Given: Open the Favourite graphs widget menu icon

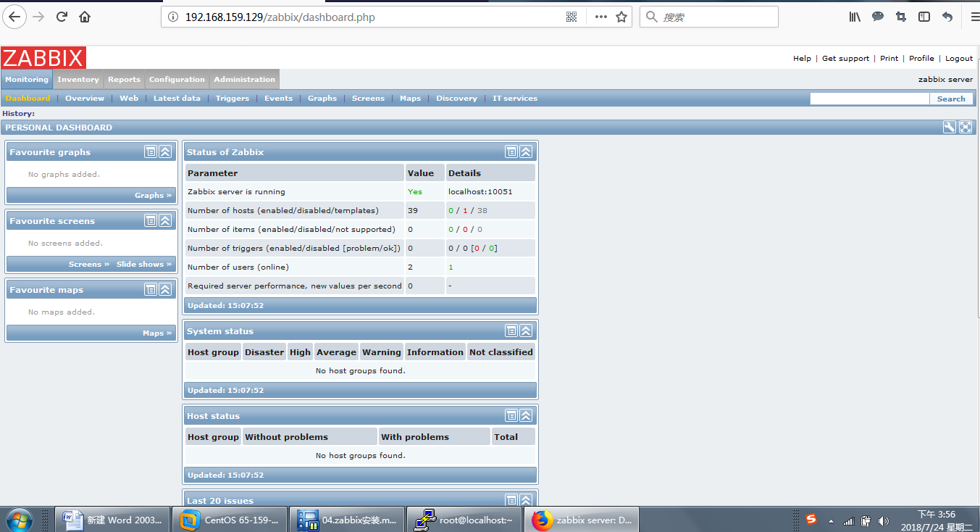Looking at the screenshot, I should pyautogui.click(x=151, y=152).
